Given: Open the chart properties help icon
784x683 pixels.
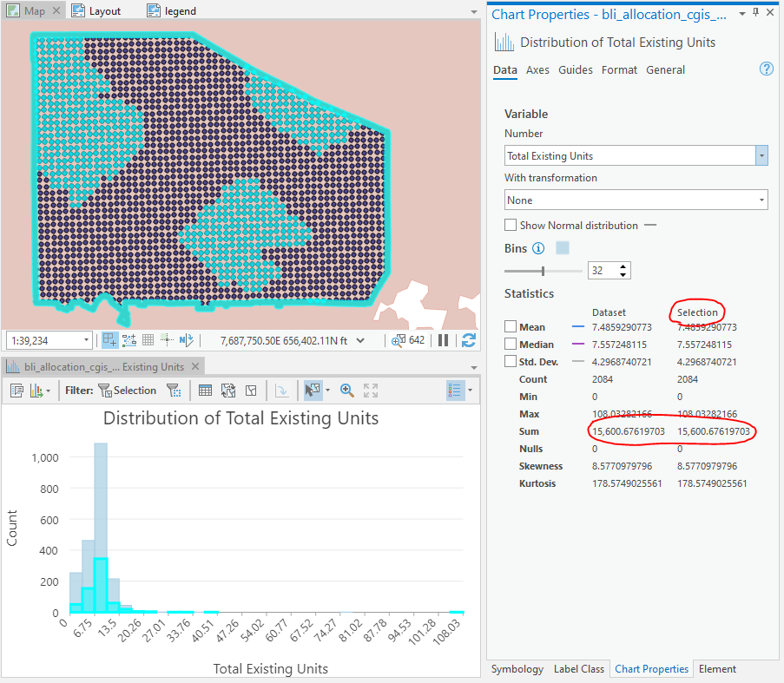Looking at the screenshot, I should pos(766,69).
